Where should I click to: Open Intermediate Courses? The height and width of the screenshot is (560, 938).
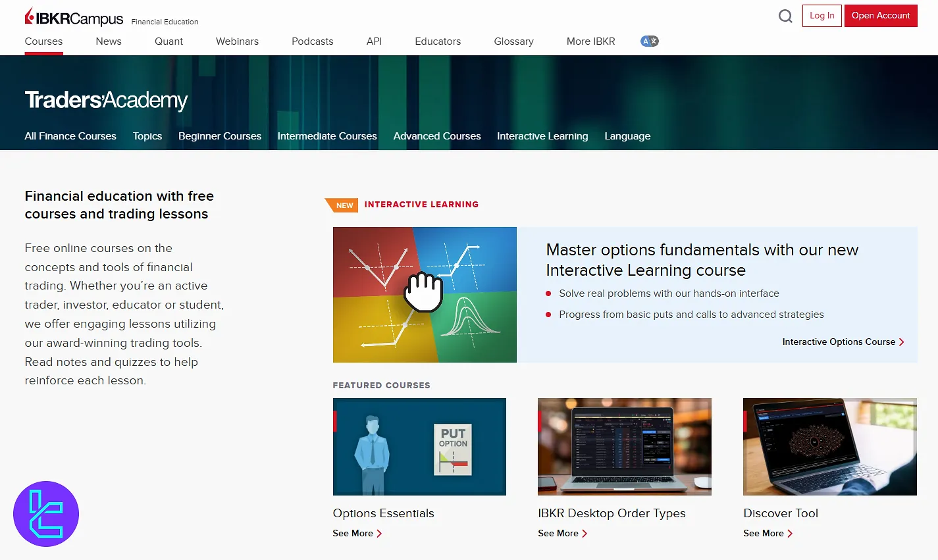[327, 136]
